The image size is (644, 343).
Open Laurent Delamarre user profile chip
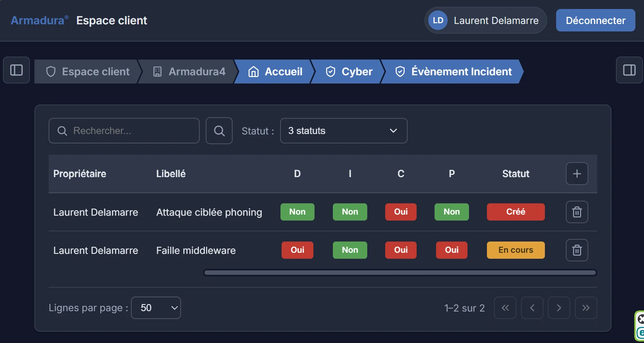485,20
